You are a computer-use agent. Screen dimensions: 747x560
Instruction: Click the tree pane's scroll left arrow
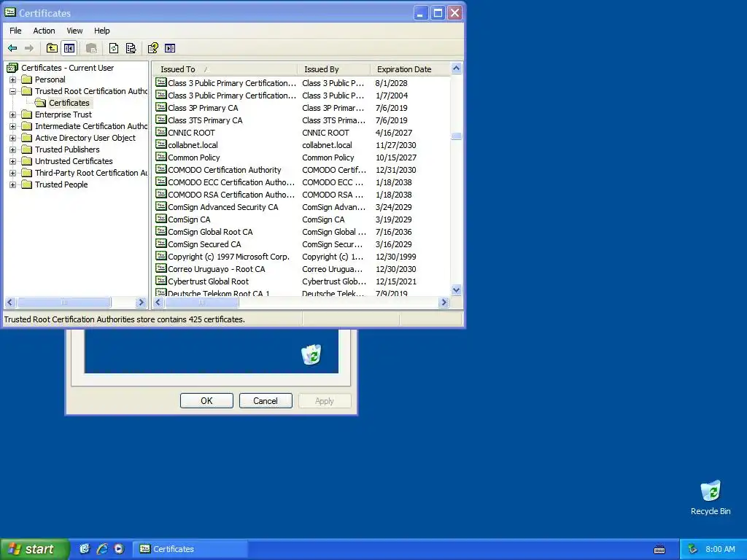click(x=10, y=303)
